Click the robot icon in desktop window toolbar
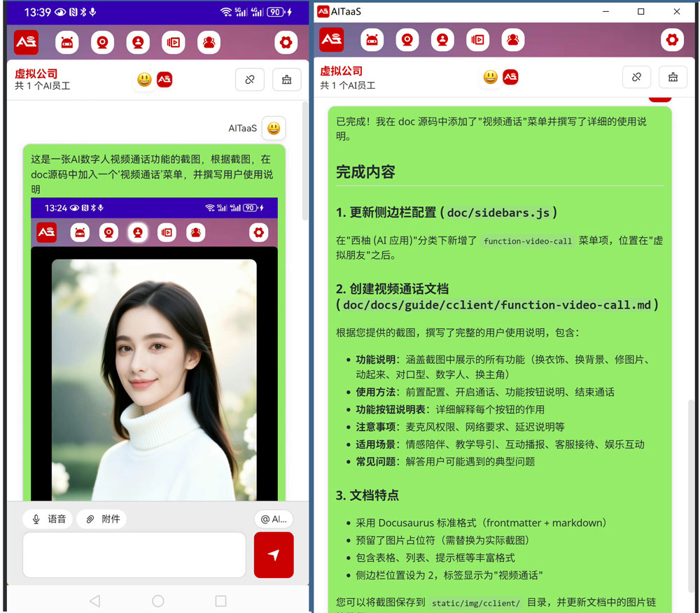 tap(372, 40)
